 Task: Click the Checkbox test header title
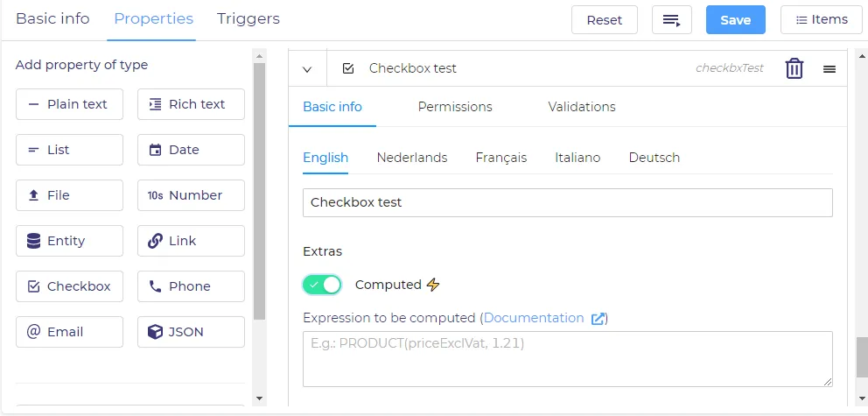coord(412,68)
